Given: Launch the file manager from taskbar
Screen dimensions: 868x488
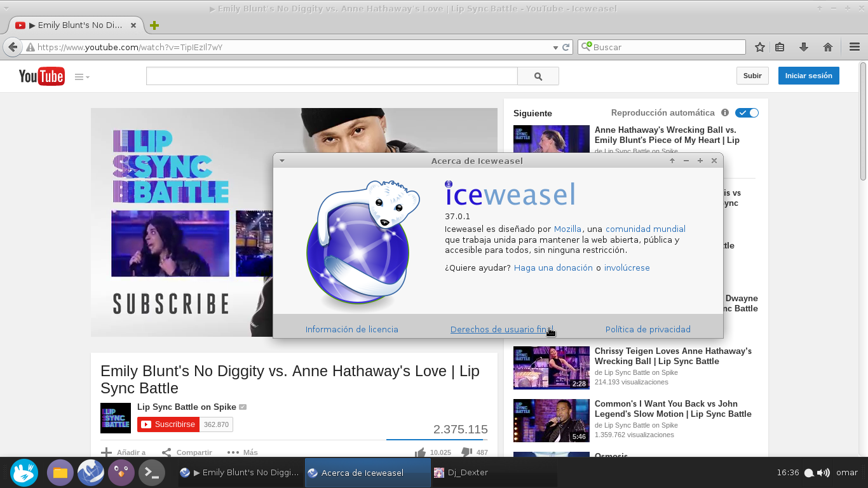Looking at the screenshot, I should tap(60, 473).
